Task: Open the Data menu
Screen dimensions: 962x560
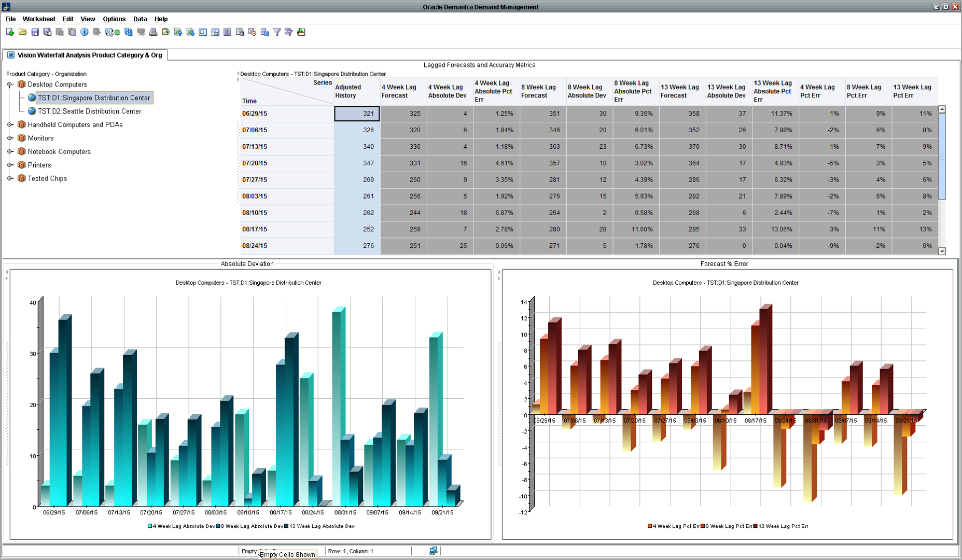Action: coord(140,19)
